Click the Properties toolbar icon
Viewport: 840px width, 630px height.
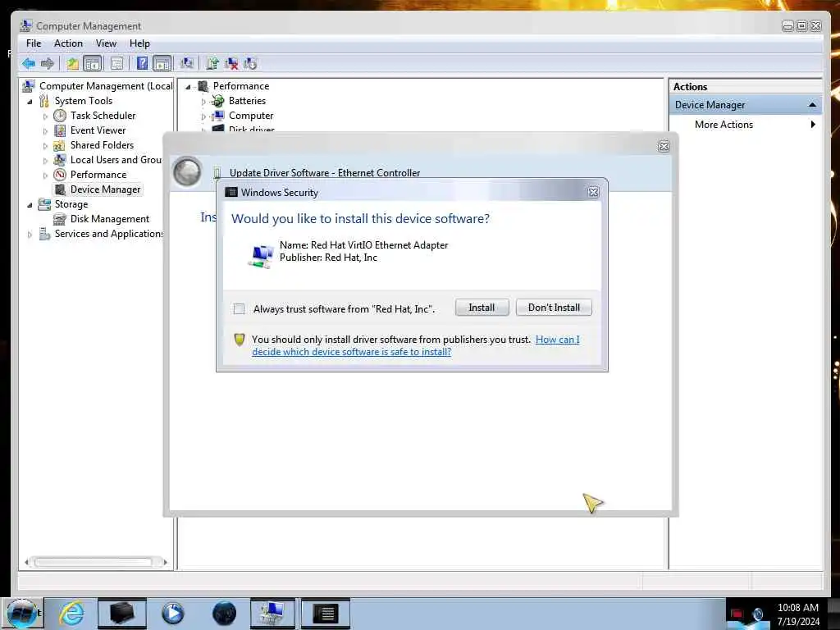[116, 64]
